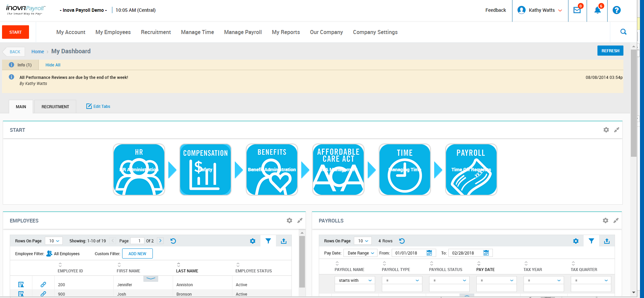Open the help question mark icon
The height and width of the screenshot is (298, 644).
coord(616,10)
